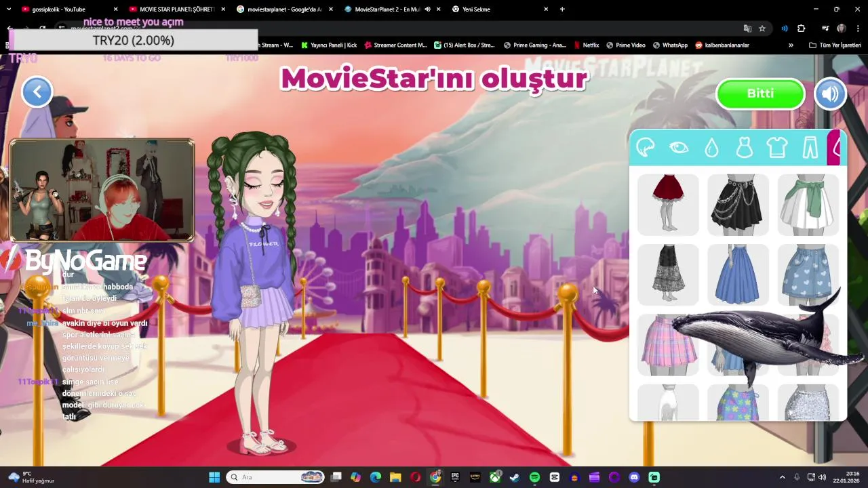Image resolution: width=868 pixels, height=488 pixels.
Task: Mute the MovieStarPlanet 2 tab audio icon
Action: [428, 9]
